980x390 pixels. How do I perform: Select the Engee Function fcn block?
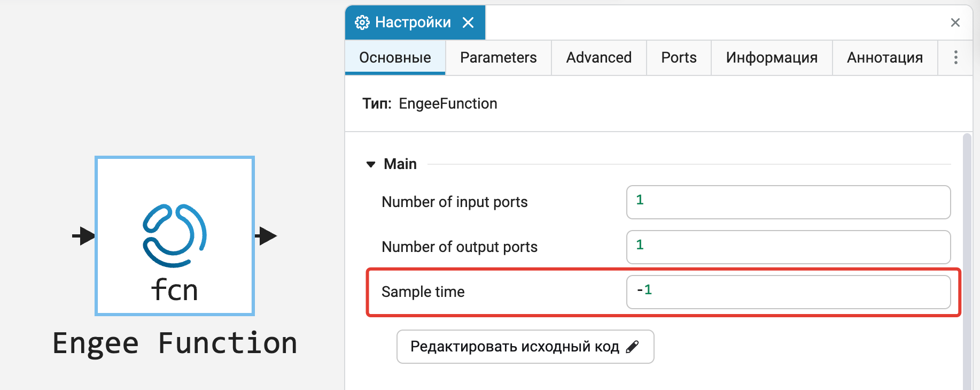(174, 235)
